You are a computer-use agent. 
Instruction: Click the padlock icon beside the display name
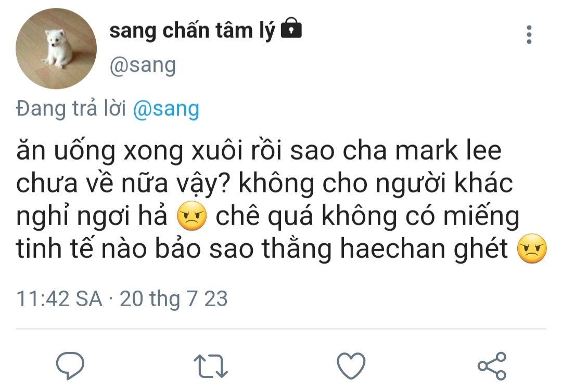pos(291,28)
